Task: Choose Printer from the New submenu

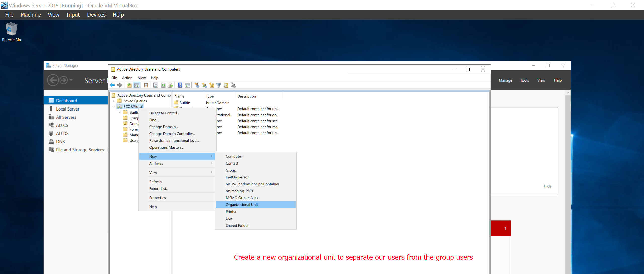Action: (256, 212)
